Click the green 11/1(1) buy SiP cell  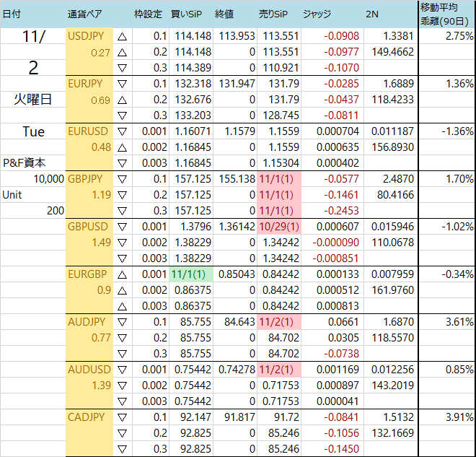(x=191, y=274)
